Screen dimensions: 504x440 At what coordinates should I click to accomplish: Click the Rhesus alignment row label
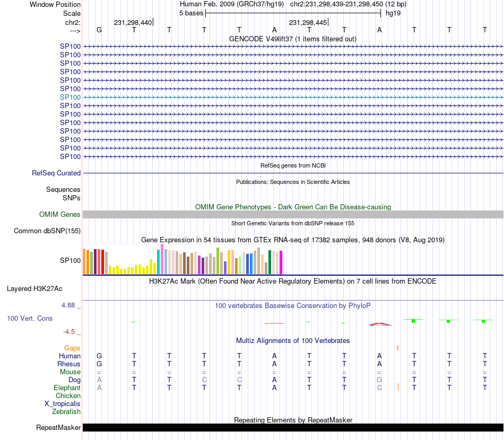pos(69,364)
